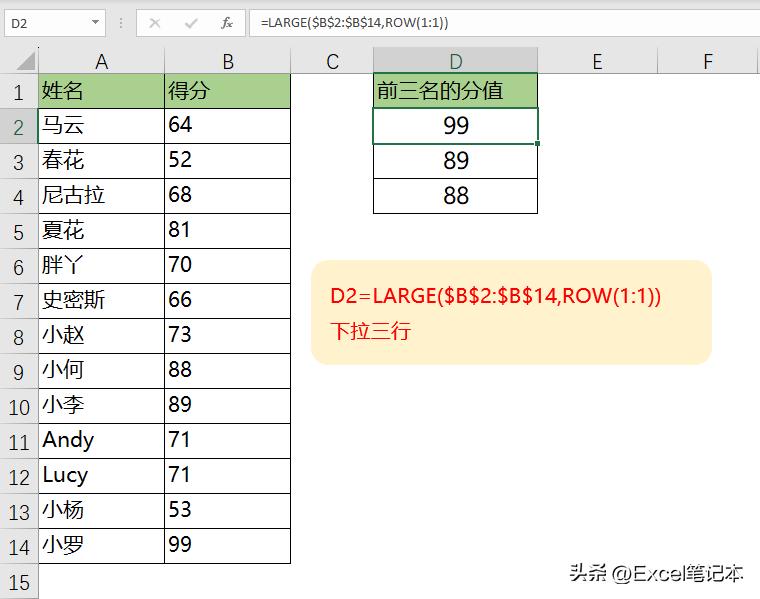This screenshot has height=599, width=760.
Task: Select result cell D2 showing 99
Action: coord(456,126)
